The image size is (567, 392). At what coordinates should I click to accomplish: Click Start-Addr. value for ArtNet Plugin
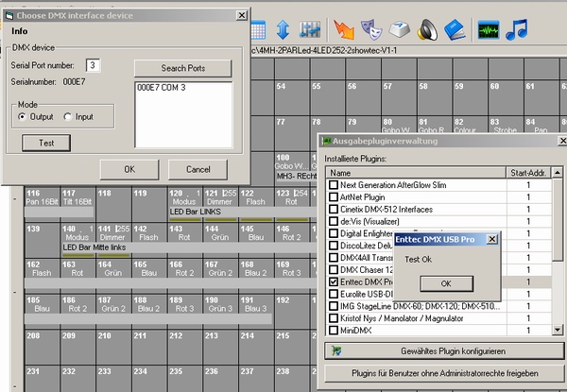528,197
